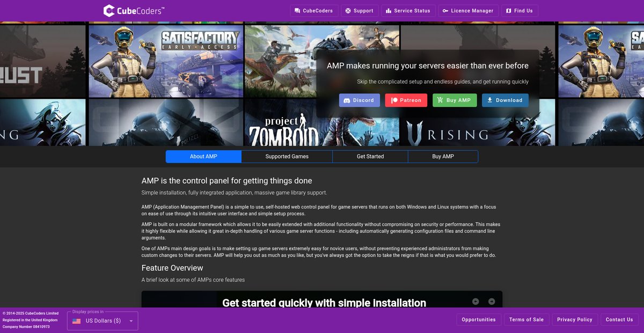The height and width of the screenshot is (333, 644).
Task: Click the Find Us map icon
Action: point(508,11)
